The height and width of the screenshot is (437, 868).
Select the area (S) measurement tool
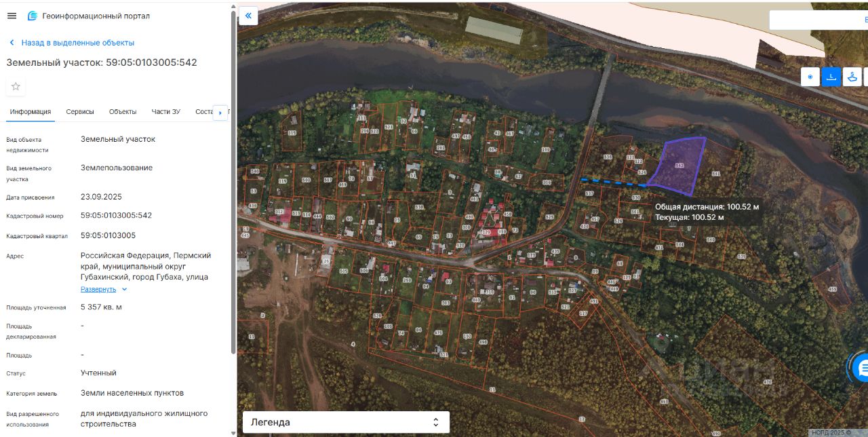tap(852, 77)
